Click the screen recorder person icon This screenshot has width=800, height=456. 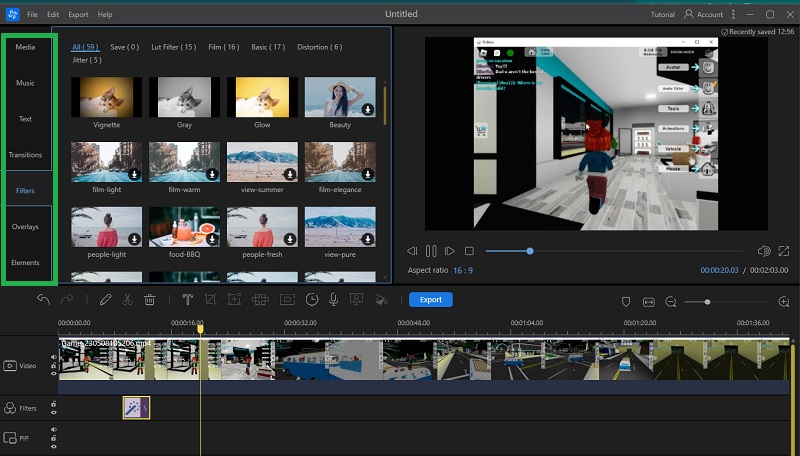(356, 299)
